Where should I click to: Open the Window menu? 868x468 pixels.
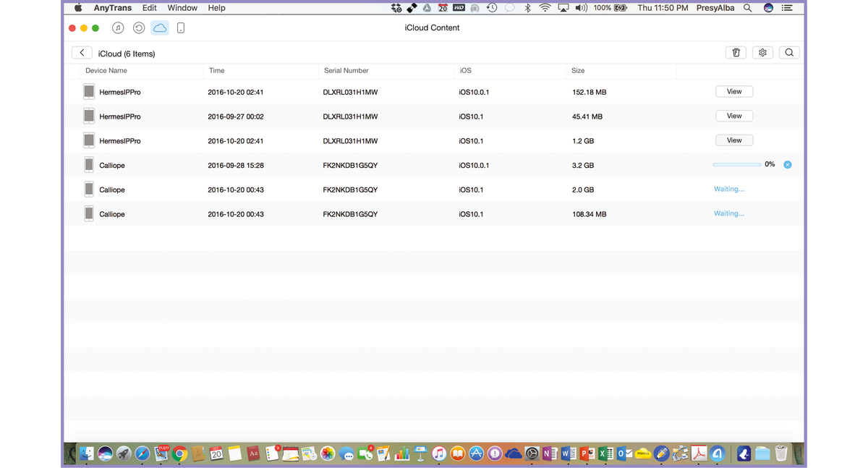[182, 8]
